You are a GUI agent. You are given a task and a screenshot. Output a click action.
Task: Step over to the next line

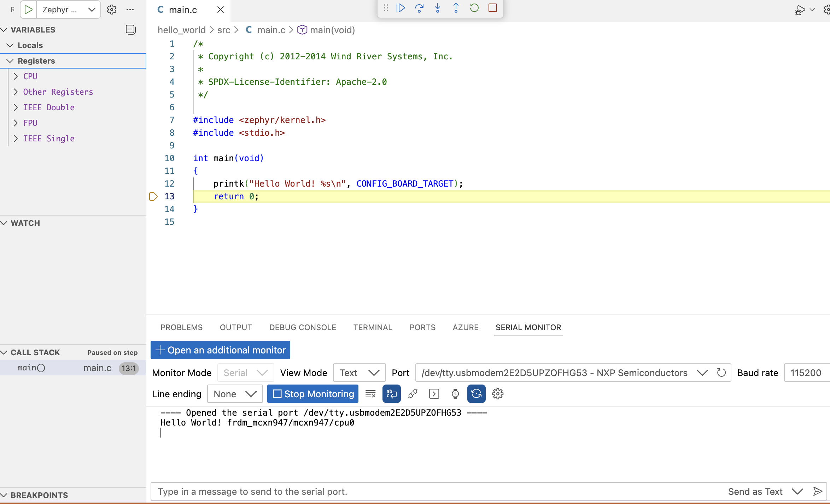(420, 8)
